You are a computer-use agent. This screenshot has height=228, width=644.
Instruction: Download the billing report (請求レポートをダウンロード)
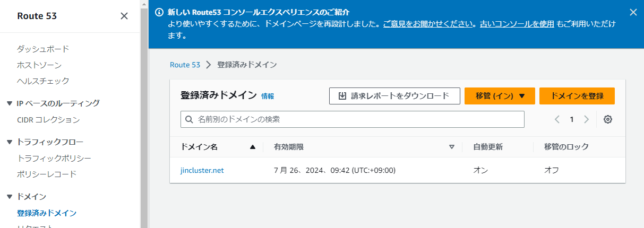pos(394,96)
